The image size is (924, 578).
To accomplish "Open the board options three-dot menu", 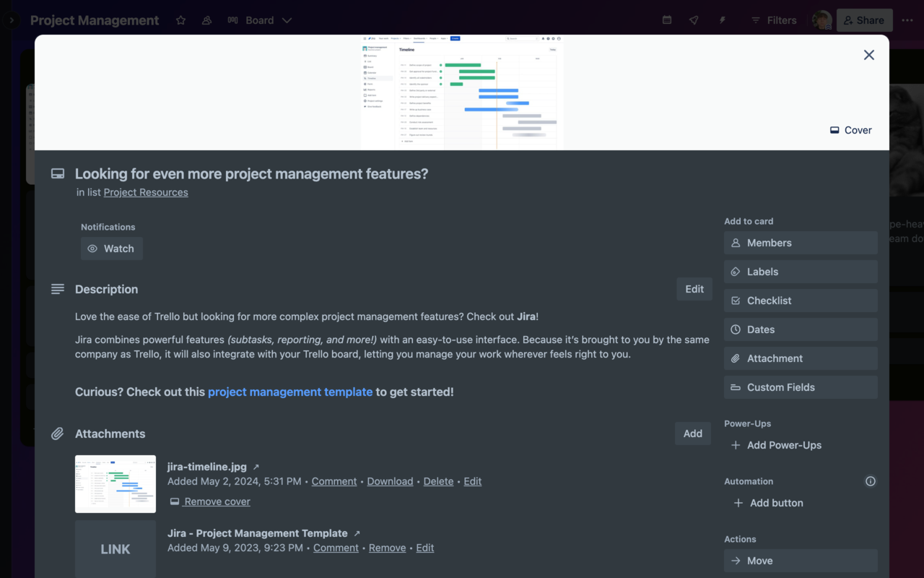I will [x=907, y=20].
